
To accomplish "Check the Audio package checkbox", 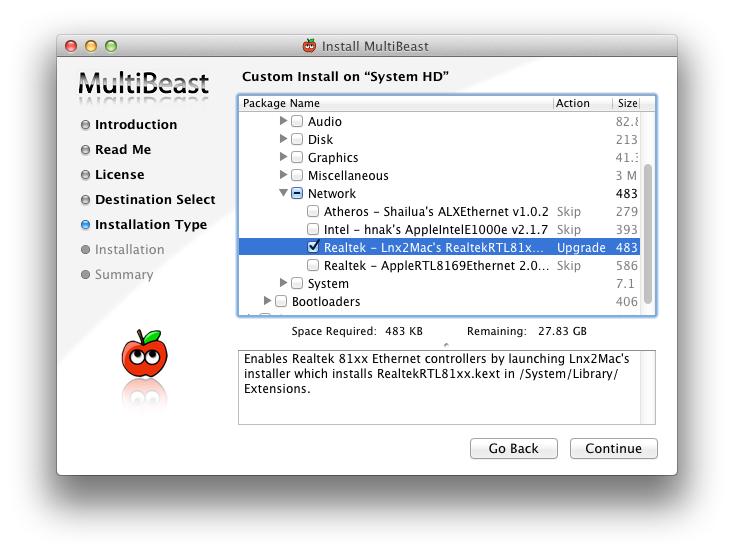I will (x=297, y=121).
